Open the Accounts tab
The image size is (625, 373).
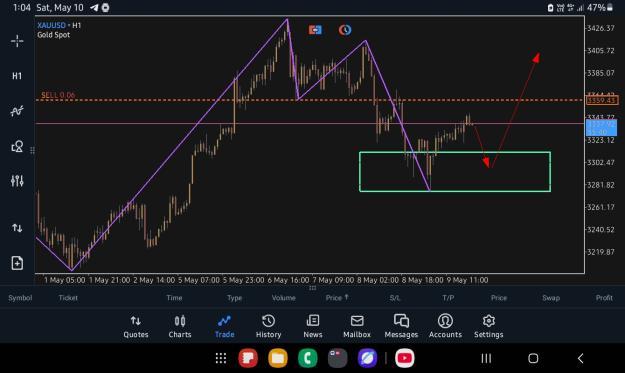pyautogui.click(x=445, y=326)
